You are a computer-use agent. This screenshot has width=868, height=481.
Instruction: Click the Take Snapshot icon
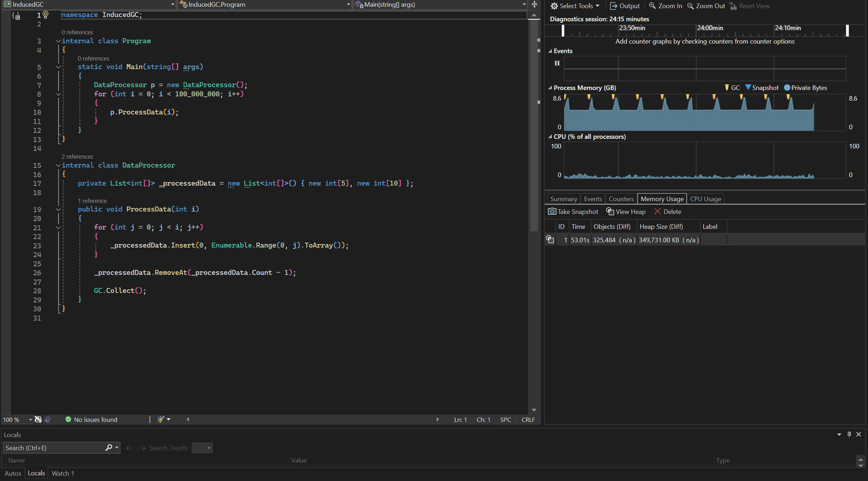tap(550, 211)
